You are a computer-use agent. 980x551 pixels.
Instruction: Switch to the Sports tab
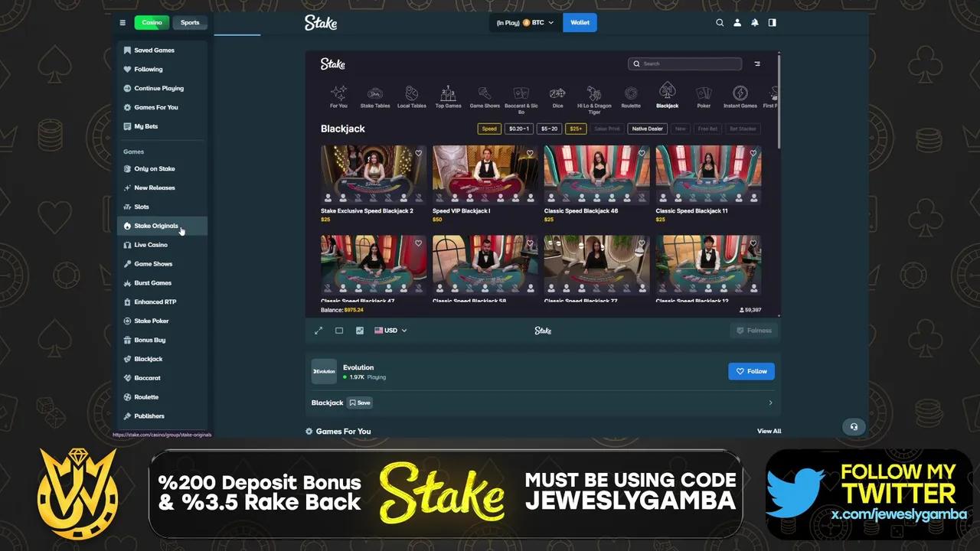coord(189,23)
